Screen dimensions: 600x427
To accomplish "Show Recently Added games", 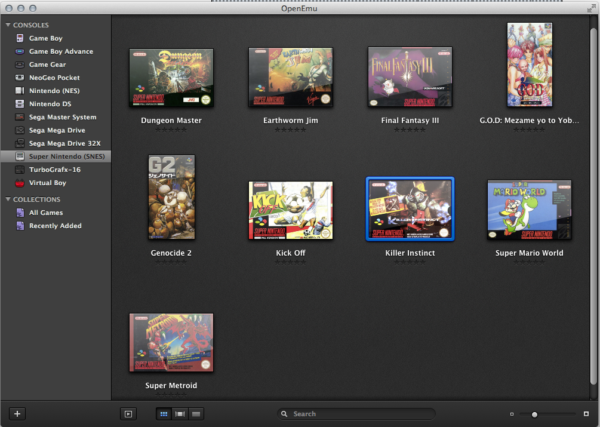I will click(55, 226).
